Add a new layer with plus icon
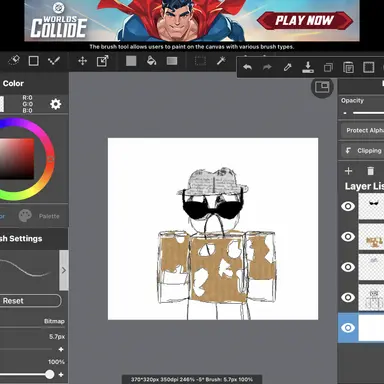 (x=348, y=171)
